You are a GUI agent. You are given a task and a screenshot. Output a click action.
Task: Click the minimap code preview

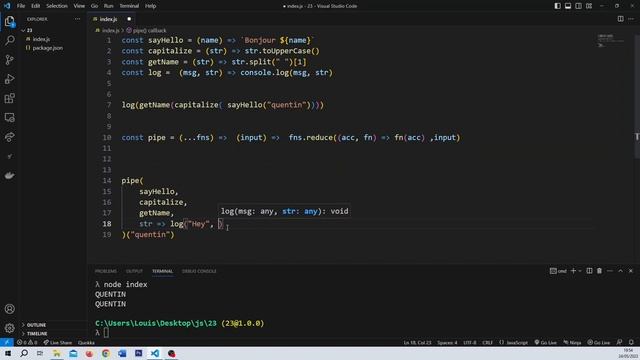(x=611, y=40)
